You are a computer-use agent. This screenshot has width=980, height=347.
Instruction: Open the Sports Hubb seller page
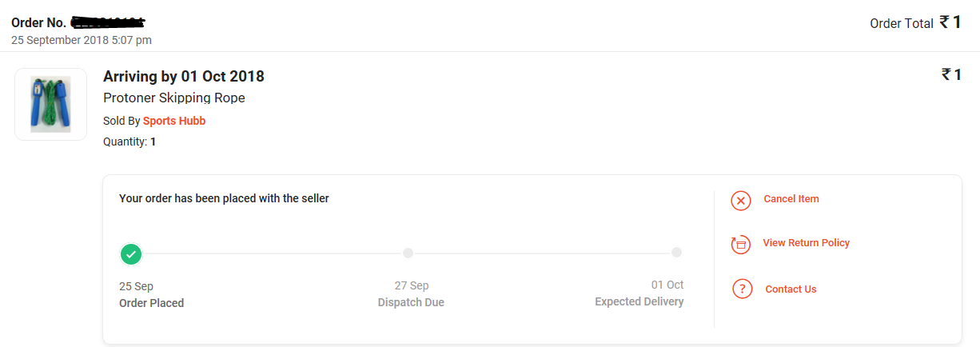point(174,122)
